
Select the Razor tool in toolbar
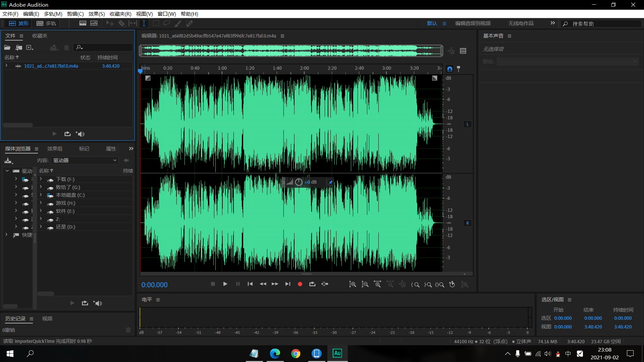pos(121,23)
